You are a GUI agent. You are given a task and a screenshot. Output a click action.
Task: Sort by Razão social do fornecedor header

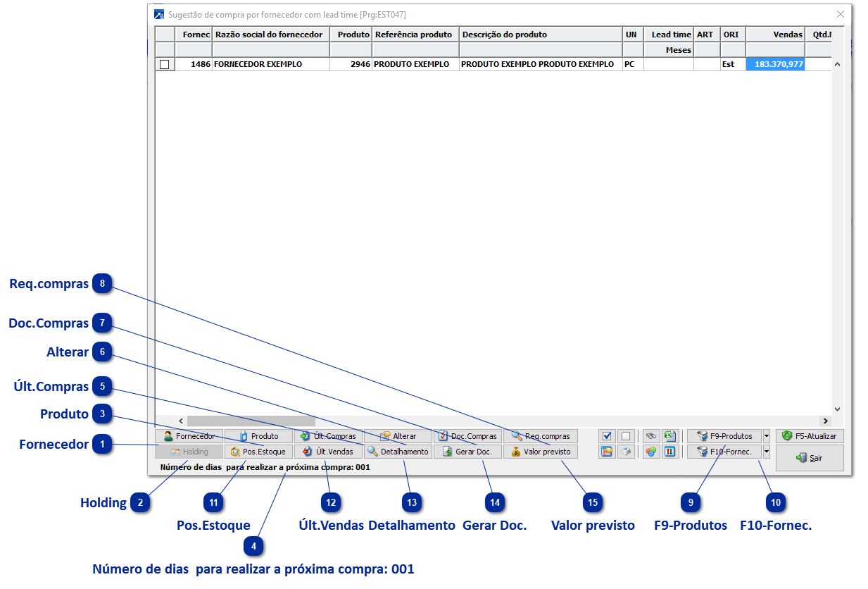271,35
